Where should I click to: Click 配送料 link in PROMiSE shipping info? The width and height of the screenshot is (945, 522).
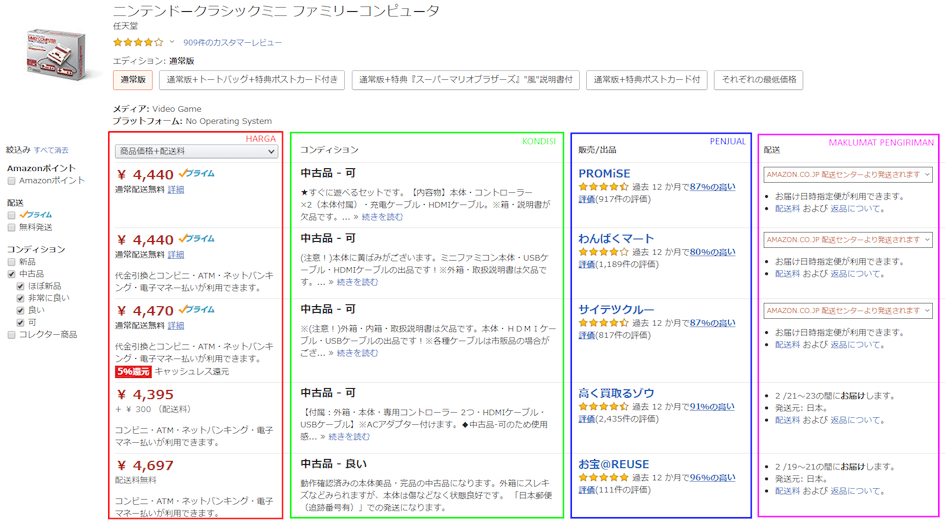click(787, 209)
